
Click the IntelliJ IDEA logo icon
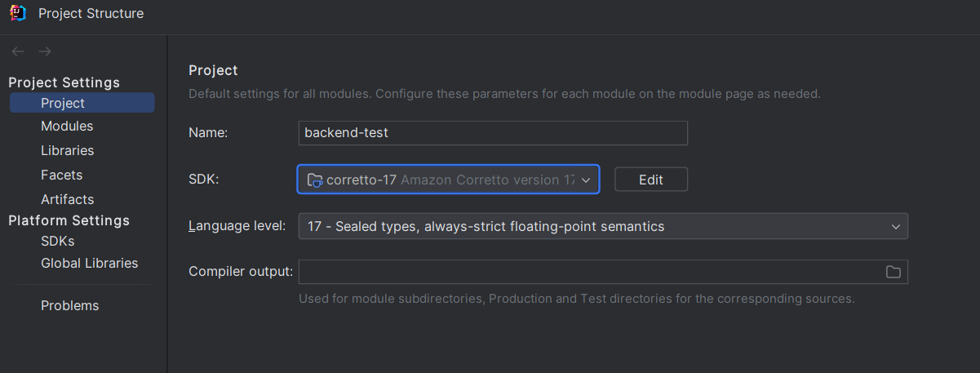coord(18,13)
